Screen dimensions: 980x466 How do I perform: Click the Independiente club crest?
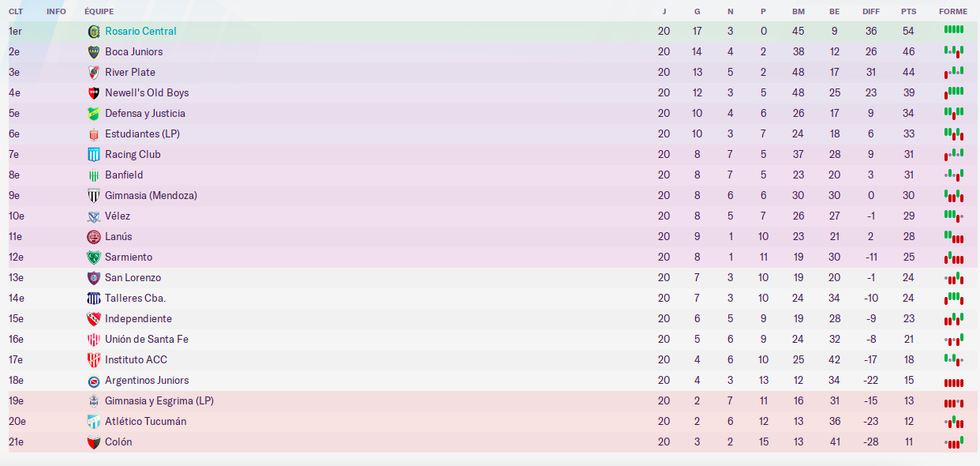click(x=94, y=319)
